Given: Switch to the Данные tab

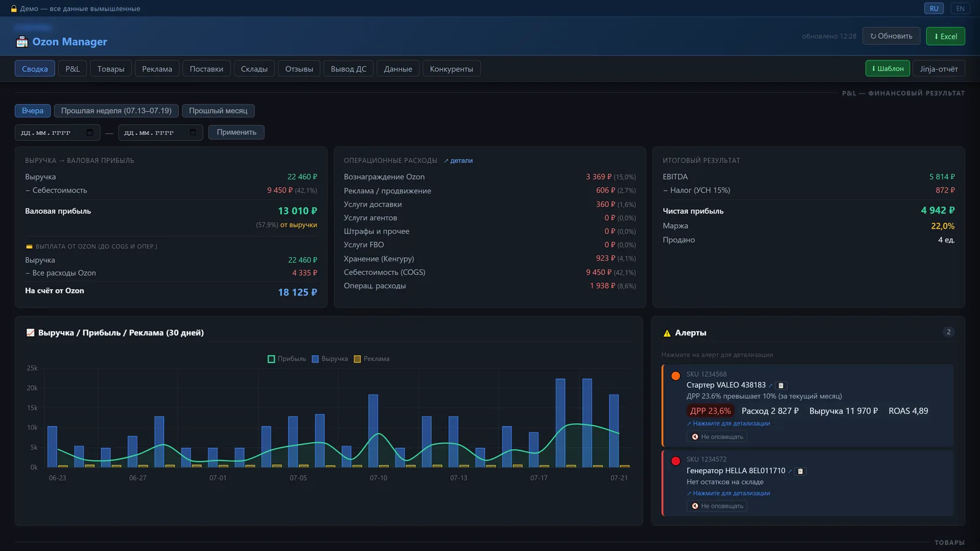Looking at the screenshot, I should pos(398,69).
